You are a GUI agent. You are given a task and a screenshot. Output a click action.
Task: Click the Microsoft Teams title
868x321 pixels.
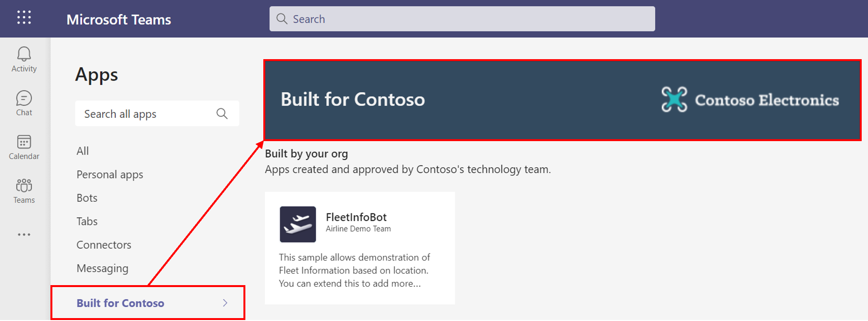[x=119, y=19]
